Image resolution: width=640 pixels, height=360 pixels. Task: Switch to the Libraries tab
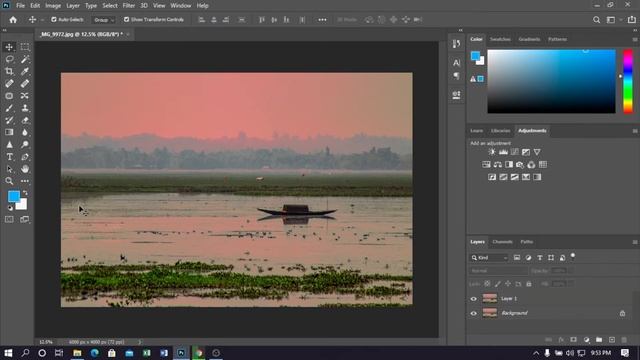tap(500, 131)
